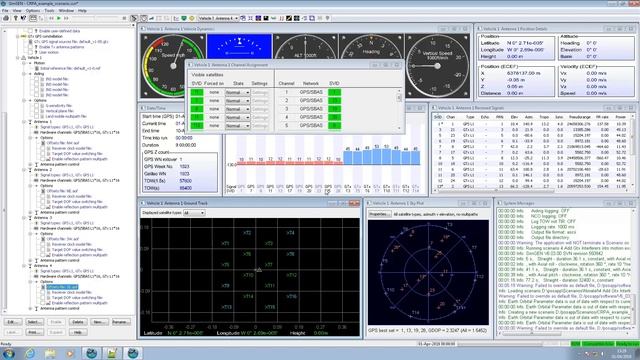Image resolution: width=640 pixels, height=360 pixels.
Task: Launch Internet Explorer from the taskbar
Action: (x=30, y=353)
